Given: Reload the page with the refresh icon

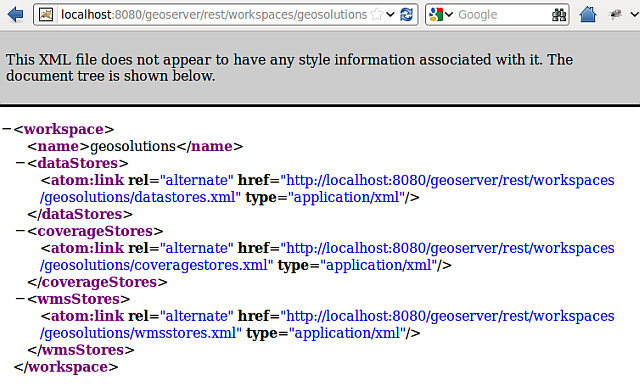Looking at the screenshot, I should pyautogui.click(x=406, y=15).
